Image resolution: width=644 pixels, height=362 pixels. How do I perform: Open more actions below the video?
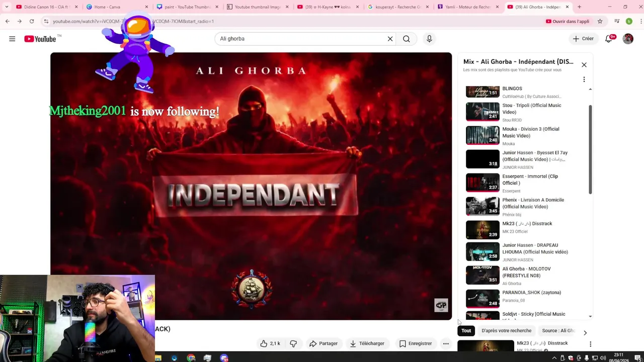click(x=446, y=343)
